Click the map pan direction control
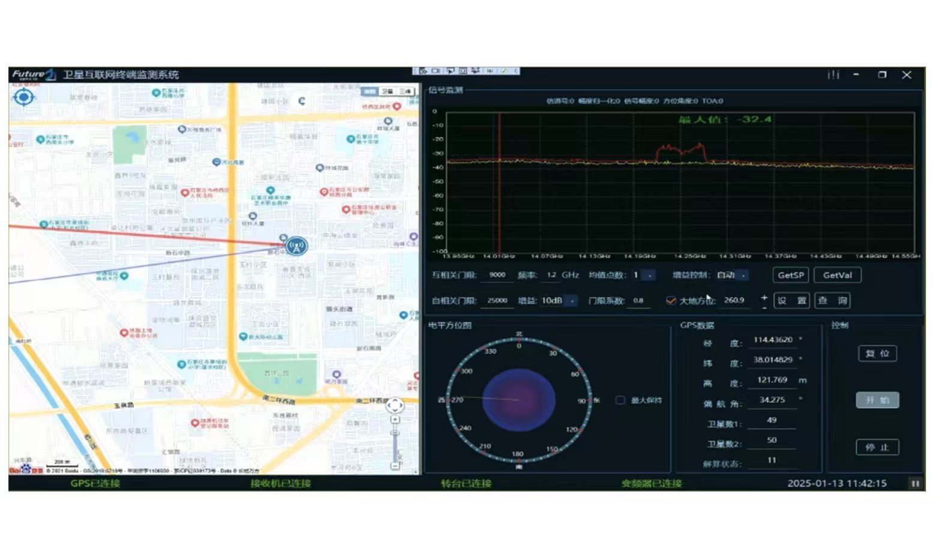This screenshot has height=560, width=935. coord(395,405)
